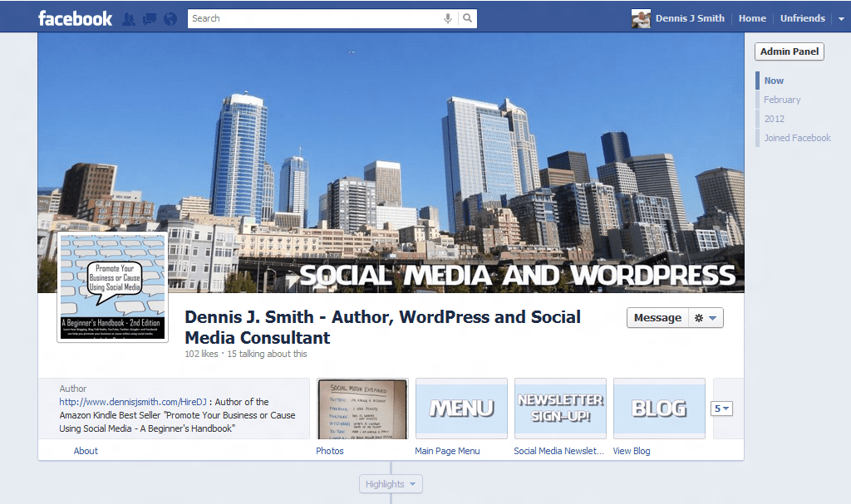The width and height of the screenshot is (851, 504).
Task: Click the microphone icon in search box
Action: coord(448,18)
